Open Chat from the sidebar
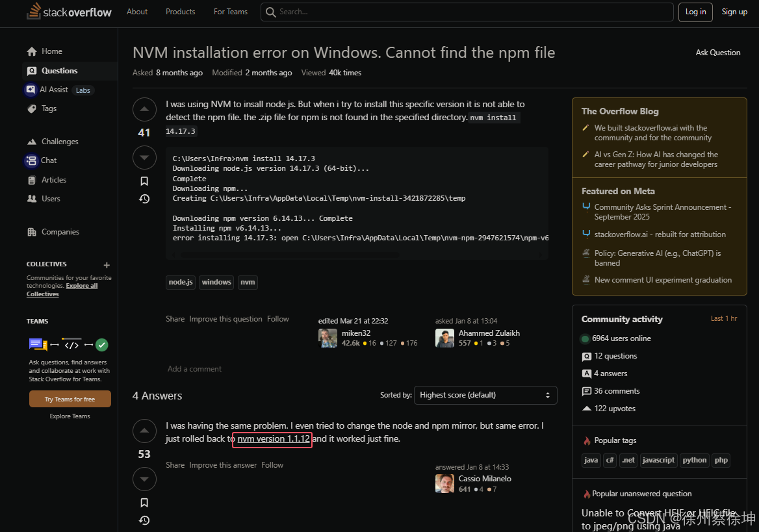This screenshot has width=759, height=532. [x=48, y=160]
